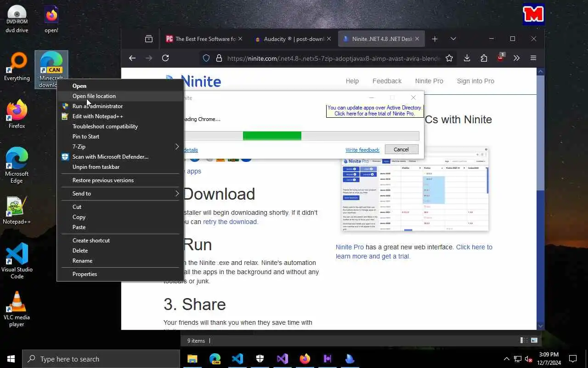Open the Sign into Pro link
The image size is (588, 368).
pos(475,81)
